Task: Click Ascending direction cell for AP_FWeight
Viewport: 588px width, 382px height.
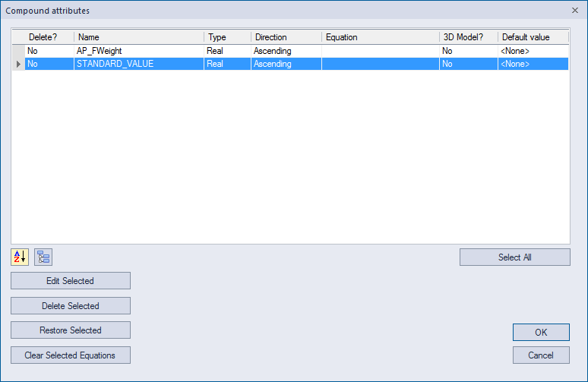Action: pyautogui.click(x=286, y=51)
